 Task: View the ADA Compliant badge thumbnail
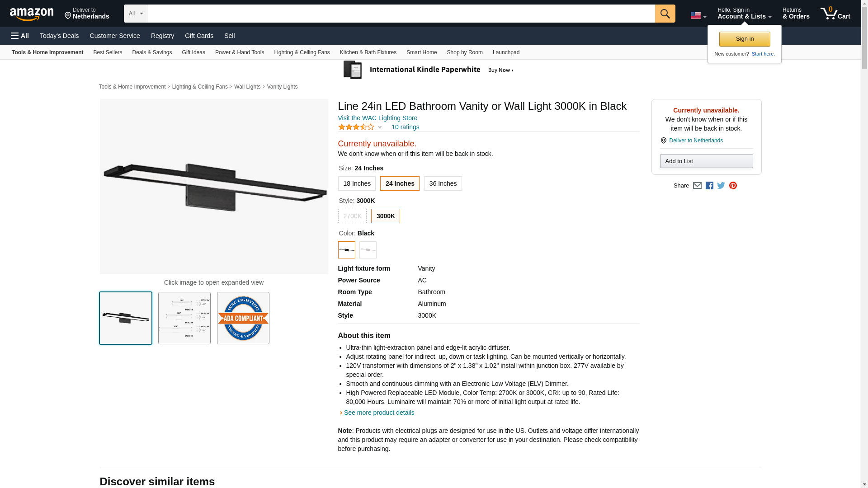coord(243,318)
